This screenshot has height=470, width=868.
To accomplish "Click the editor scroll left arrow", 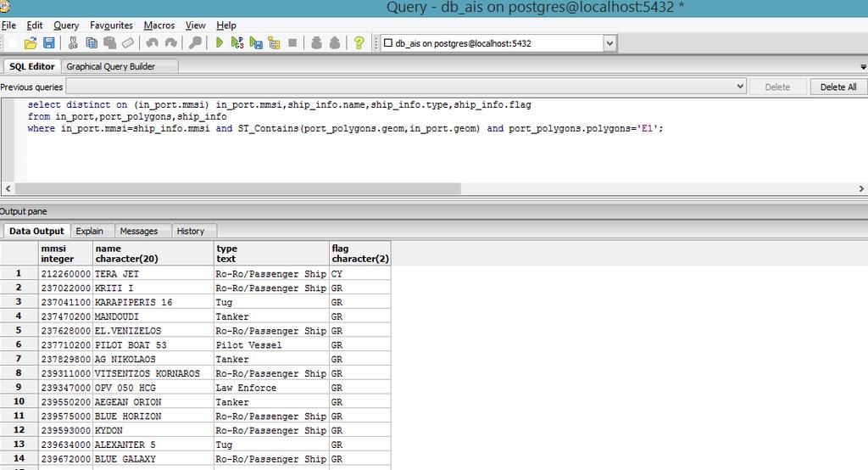I will click(x=8, y=188).
